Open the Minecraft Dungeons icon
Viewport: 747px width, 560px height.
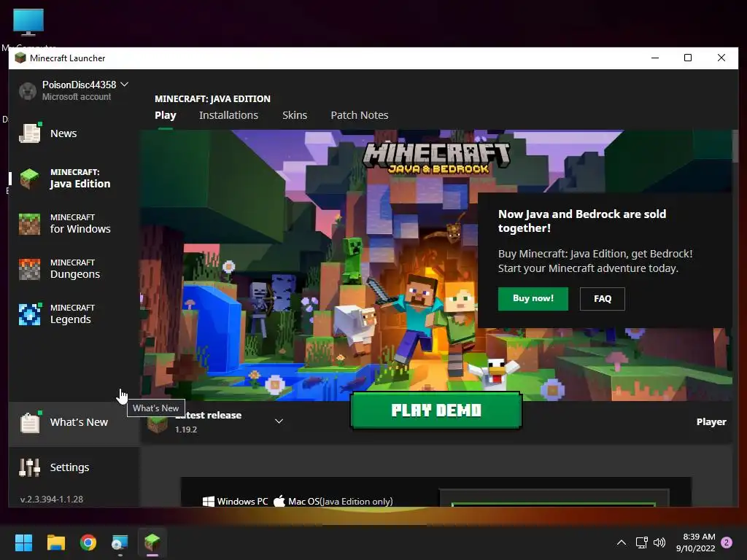(x=29, y=269)
